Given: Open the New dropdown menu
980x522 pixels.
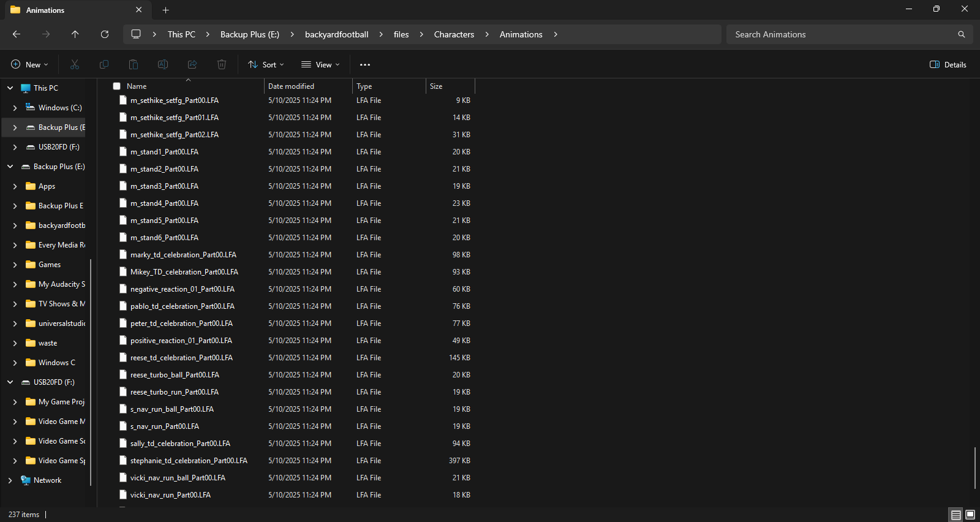Looking at the screenshot, I should 29,64.
